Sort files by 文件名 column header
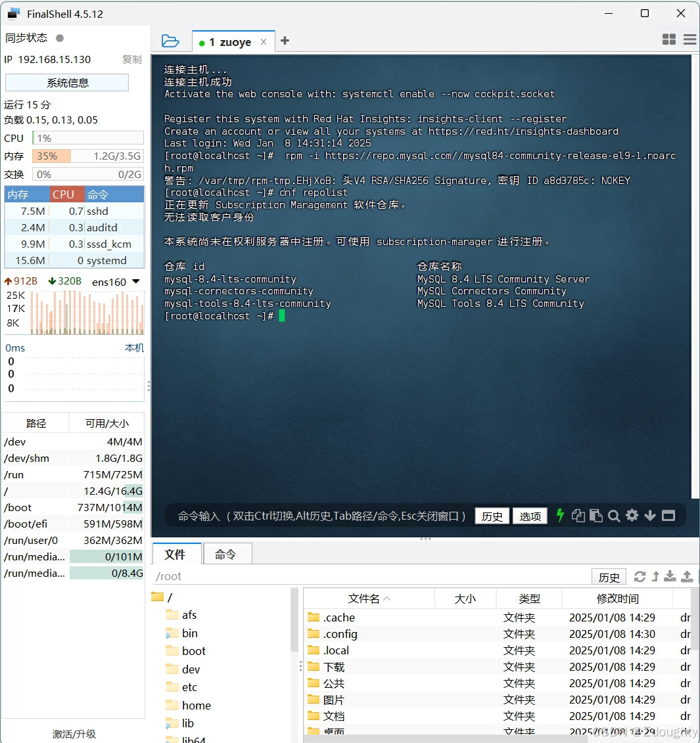Viewport: 700px width, 743px height. pyautogui.click(x=369, y=598)
